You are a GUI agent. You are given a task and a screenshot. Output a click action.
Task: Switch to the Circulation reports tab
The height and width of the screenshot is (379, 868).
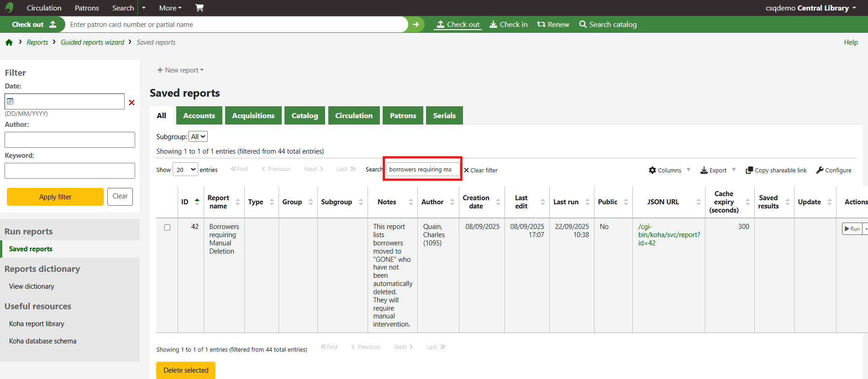click(354, 116)
